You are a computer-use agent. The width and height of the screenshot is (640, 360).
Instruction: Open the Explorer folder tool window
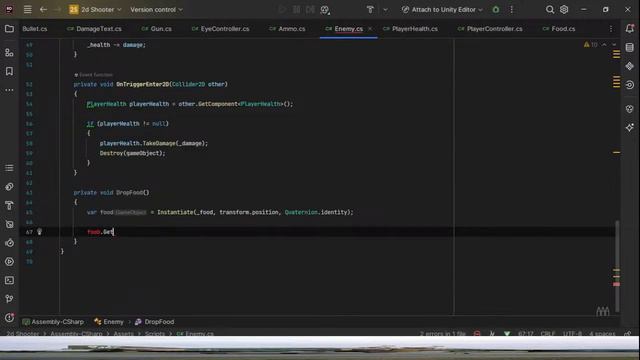tap(9, 29)
